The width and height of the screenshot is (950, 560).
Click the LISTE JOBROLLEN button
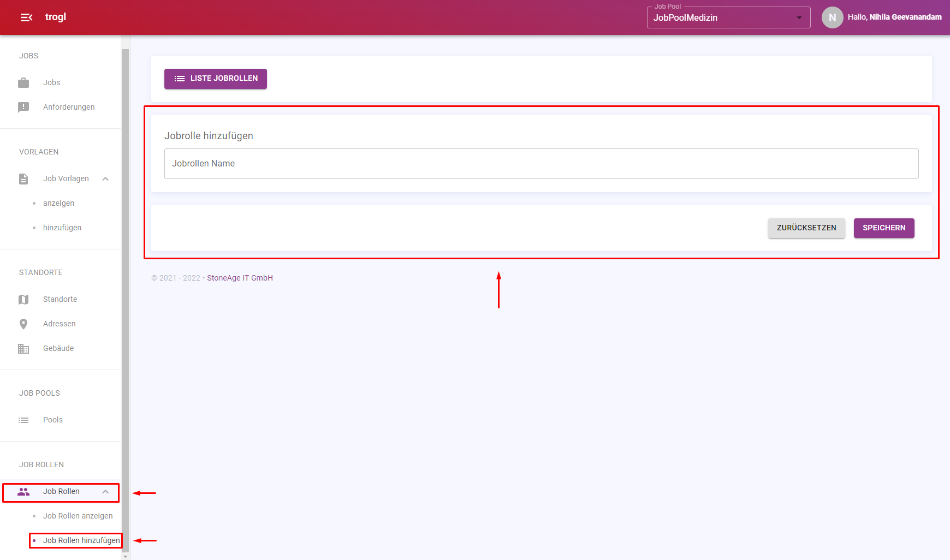point(216,79)
